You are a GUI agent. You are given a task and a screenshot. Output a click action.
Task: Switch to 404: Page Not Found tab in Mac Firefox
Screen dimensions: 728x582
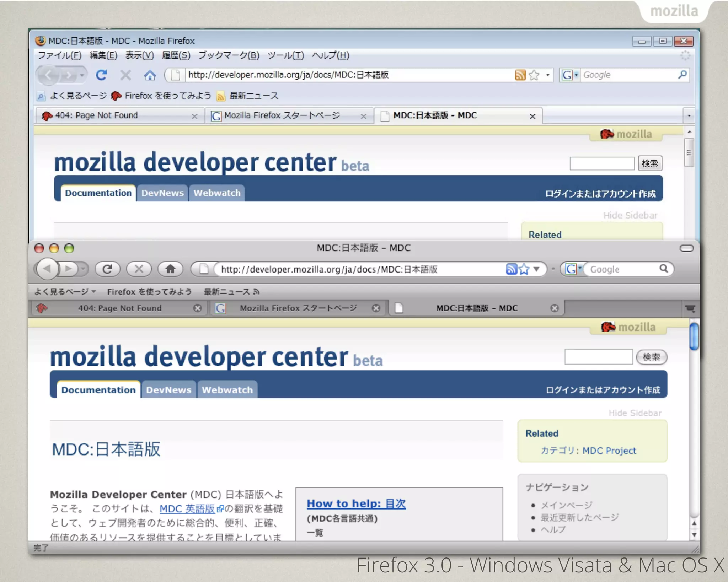(120, 308)
